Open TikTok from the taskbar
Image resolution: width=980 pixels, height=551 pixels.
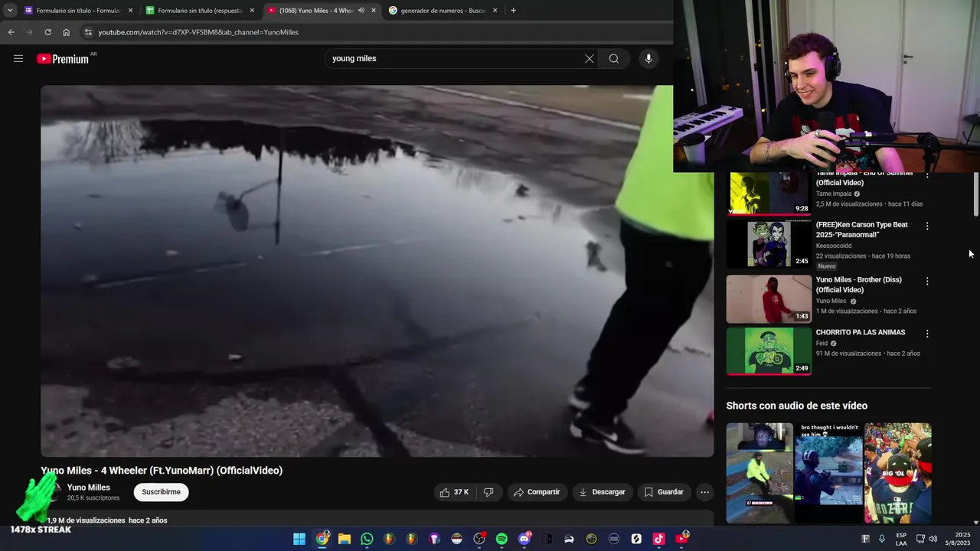[658, 539]
